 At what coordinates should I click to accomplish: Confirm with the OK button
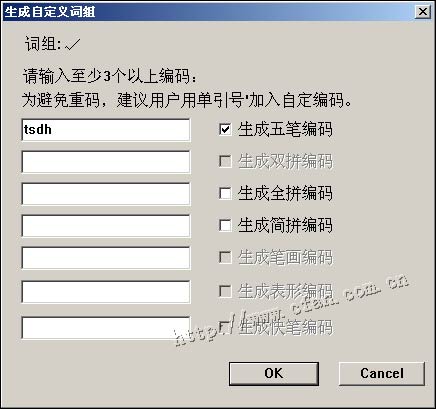click(274, 374)
